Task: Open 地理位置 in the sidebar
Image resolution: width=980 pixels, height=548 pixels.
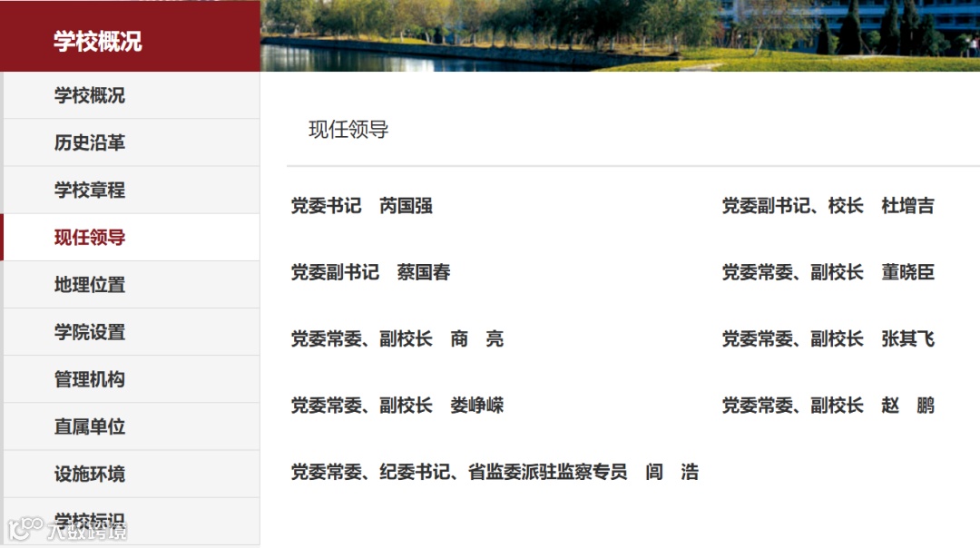Action: tap(132, 285)
